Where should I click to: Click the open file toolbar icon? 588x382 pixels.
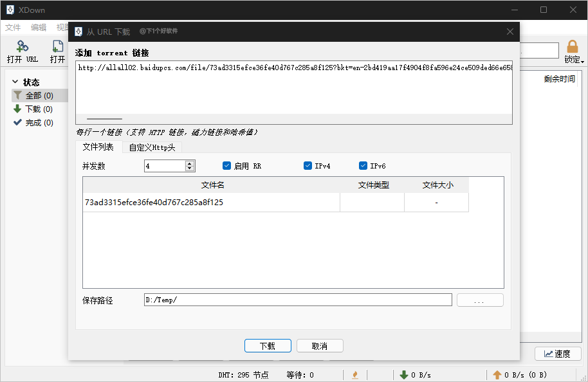tap(58, 46)
